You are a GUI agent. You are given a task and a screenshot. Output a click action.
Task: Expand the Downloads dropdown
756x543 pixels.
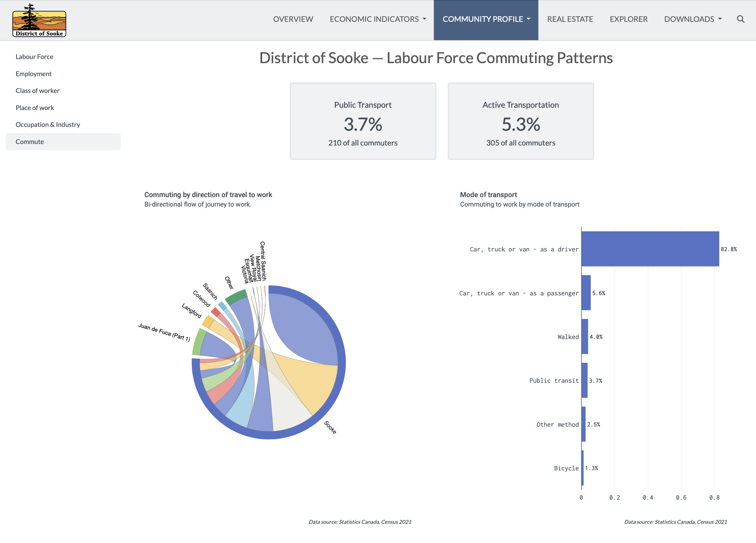click(x=693, y=19)
